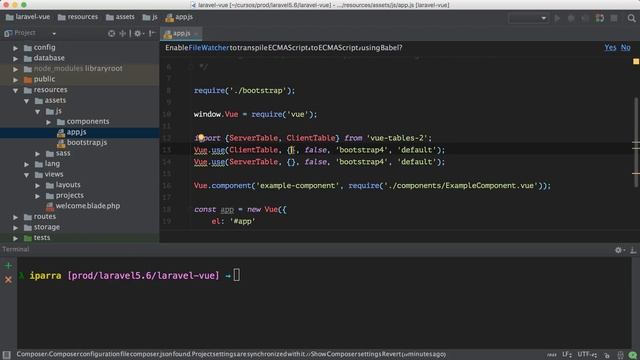The height and width of the screenshot is (360, 640).
Task: Click the Stop square icon in toolbar
Action: (614, 18)
